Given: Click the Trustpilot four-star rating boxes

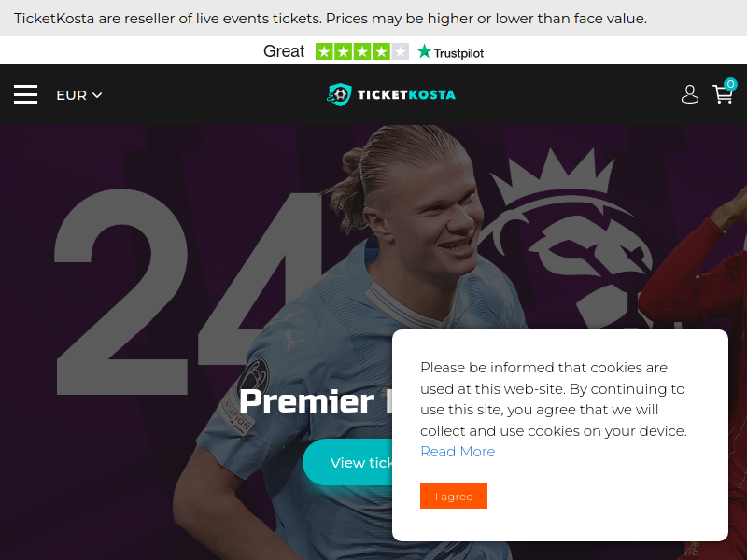Looking at the screenshot, I should [x=362, y=51].
